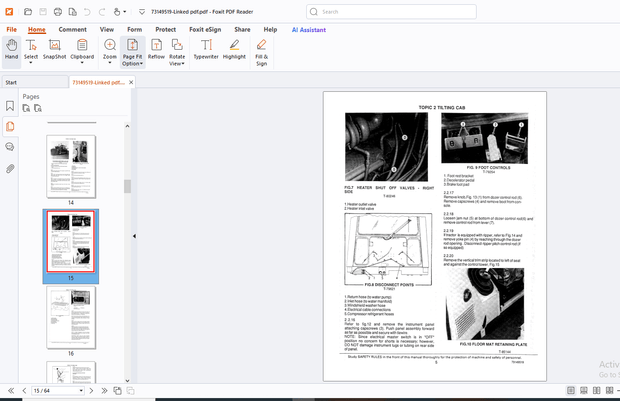The image size is (620, 401).
Task: Enable single page view mode
Action: [571, 390]
